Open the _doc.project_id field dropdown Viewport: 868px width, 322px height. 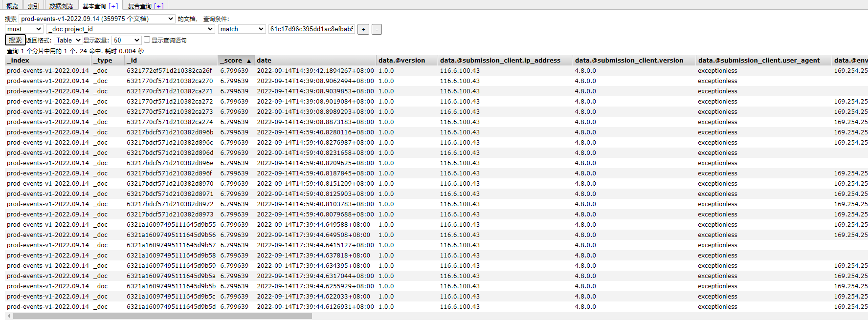click(131, 29)
